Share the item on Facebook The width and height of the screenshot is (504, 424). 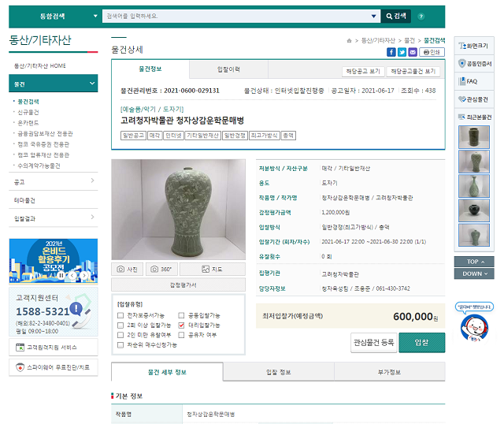(x=391, y=52)
